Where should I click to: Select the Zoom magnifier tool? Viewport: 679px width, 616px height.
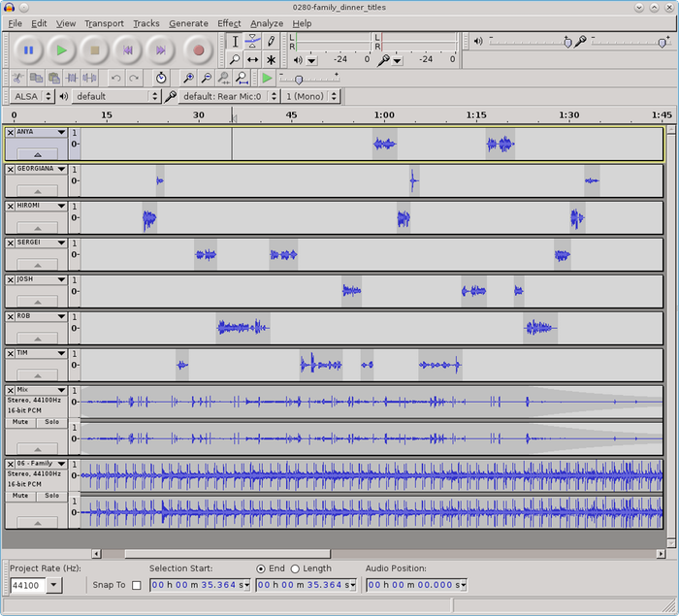235,59
